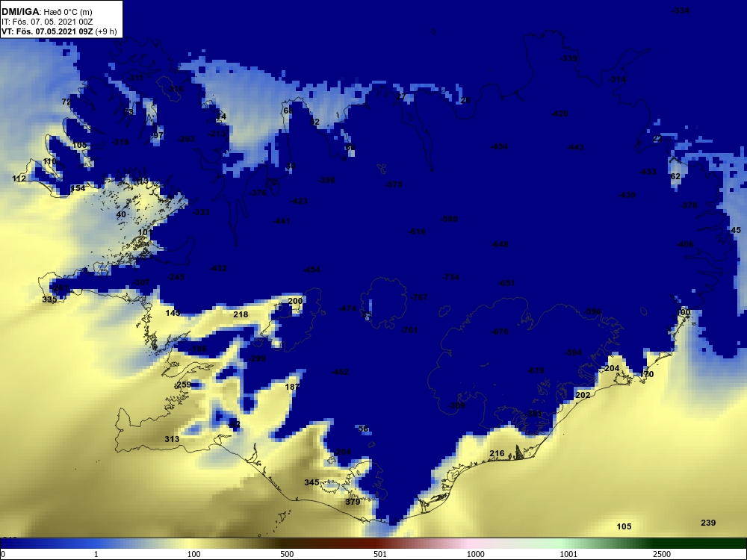
Task: Click the color scale bar along the bottom
Action: coord(373,544)
